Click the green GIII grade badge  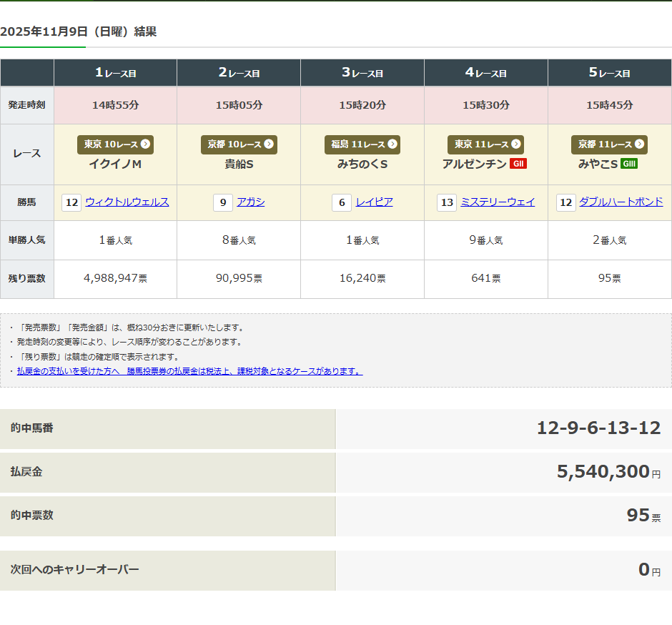pos(629,164)
